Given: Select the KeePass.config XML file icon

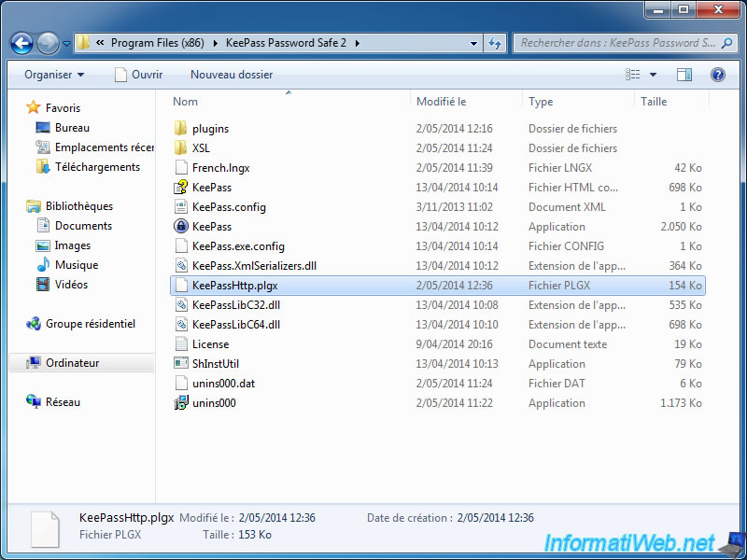Looking at the screenshot, I should 180,206.
